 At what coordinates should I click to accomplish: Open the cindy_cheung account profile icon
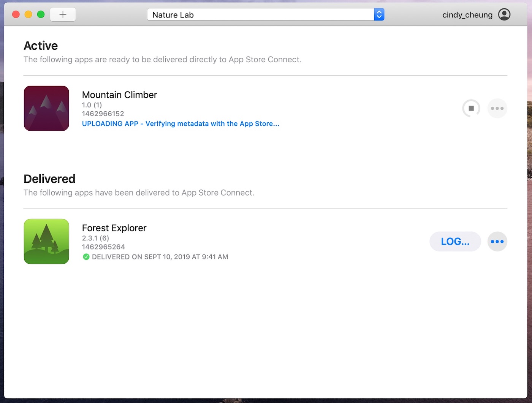click(x=504, y=14)
